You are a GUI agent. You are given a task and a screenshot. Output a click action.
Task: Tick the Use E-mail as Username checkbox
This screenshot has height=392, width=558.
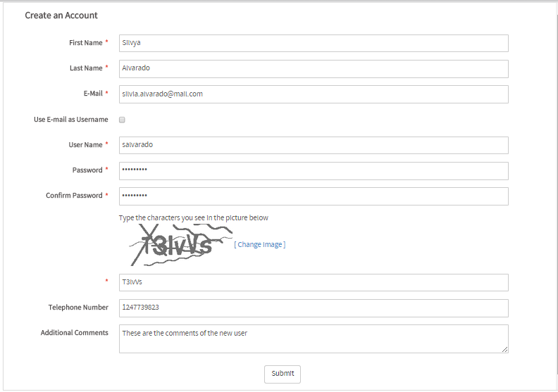[x=122, y=120]
